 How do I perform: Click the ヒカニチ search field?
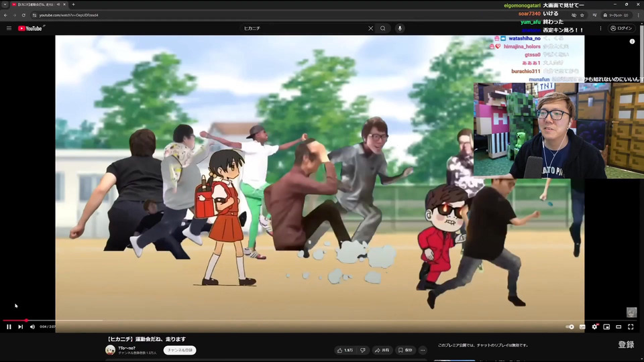point(303,28)
